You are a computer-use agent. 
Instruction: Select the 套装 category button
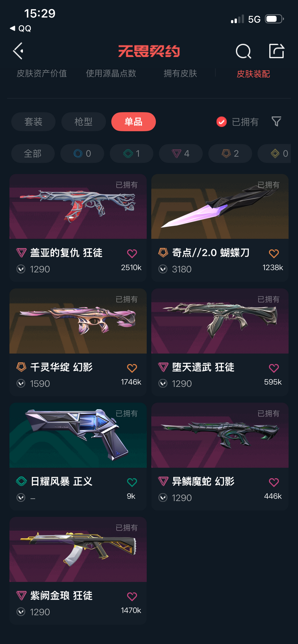point(33,122)
